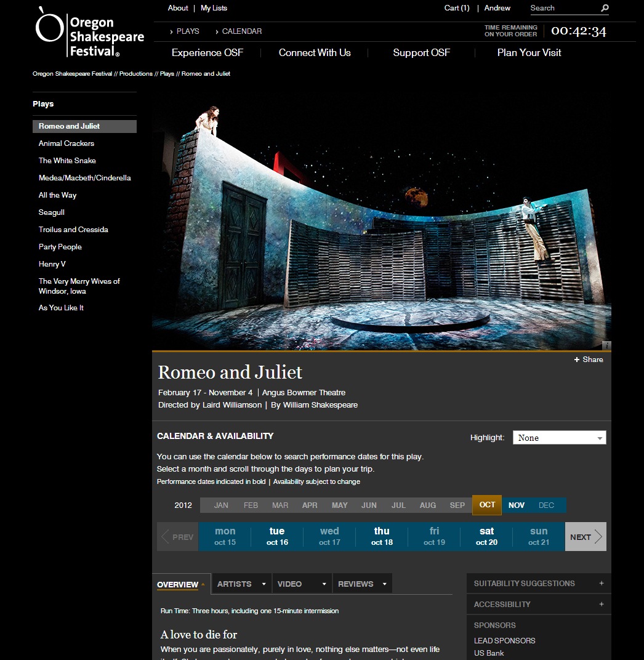Choose tue oct 16 performance date

[277, 537]
